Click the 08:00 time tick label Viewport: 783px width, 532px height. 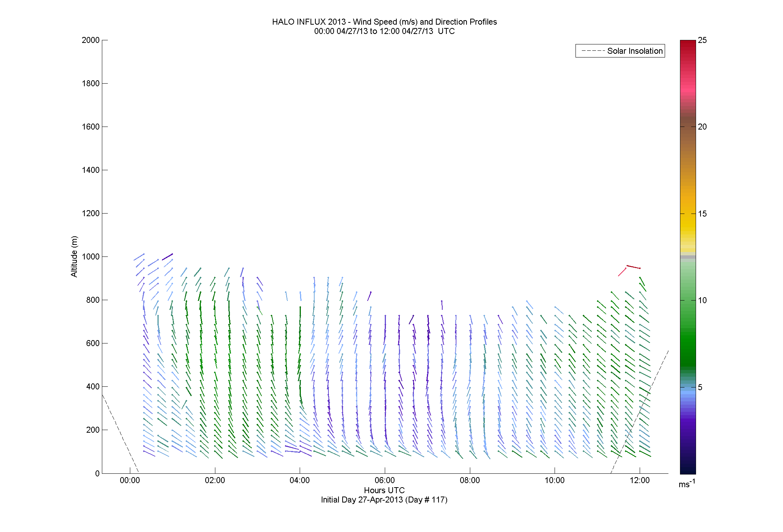pos(470,480)
